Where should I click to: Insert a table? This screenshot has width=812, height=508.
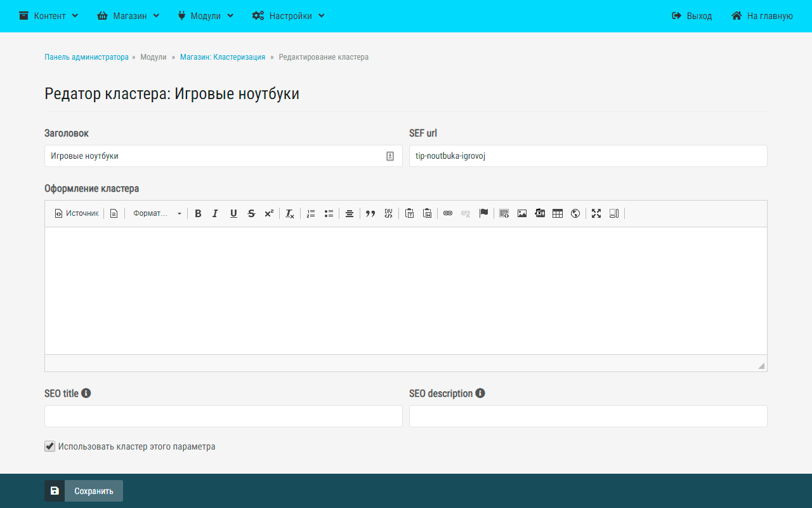pos(558,213)
